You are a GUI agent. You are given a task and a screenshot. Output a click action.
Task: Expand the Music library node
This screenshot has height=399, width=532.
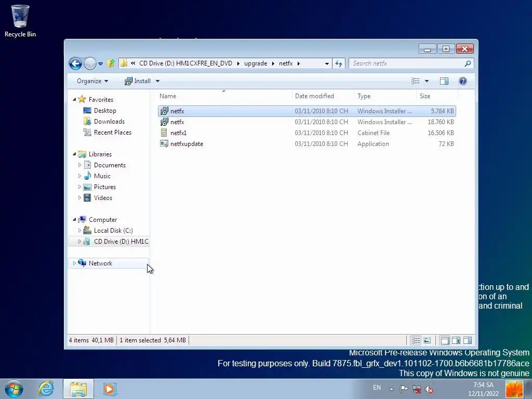pos(79,176)
